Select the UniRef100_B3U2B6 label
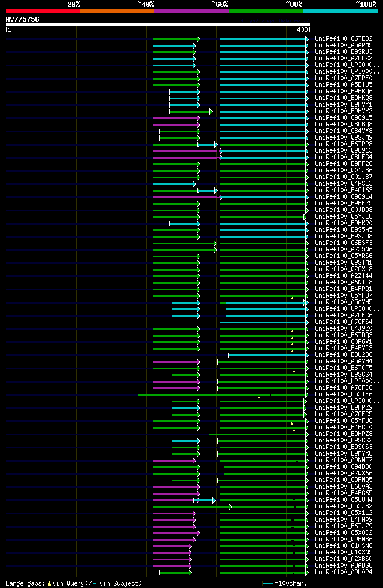Viewport: 383px width, 588px height. pos(344,355)
